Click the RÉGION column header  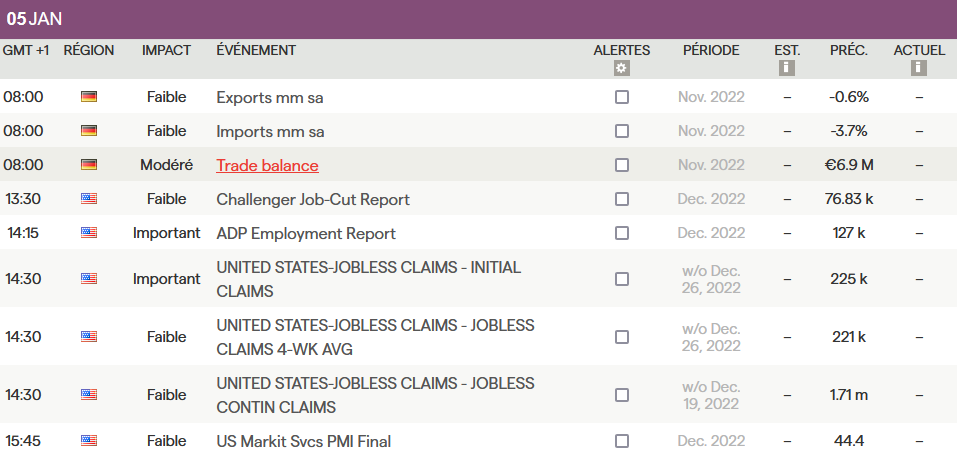click(89, 50)
